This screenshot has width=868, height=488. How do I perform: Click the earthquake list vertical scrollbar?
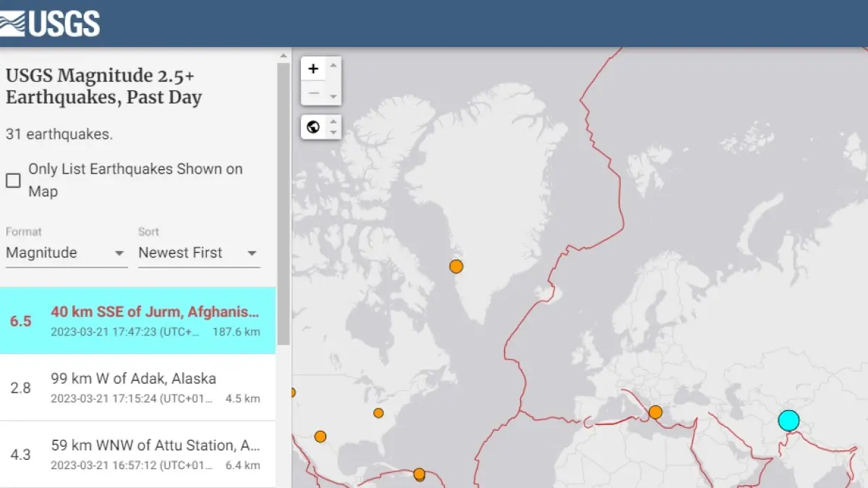pyautogui.click(x=283, y=202)
